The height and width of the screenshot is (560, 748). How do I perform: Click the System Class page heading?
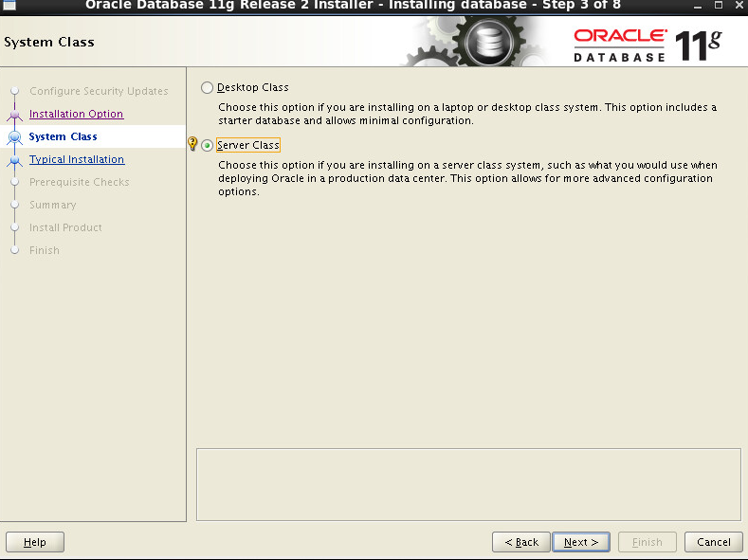(x=49, y=42)
